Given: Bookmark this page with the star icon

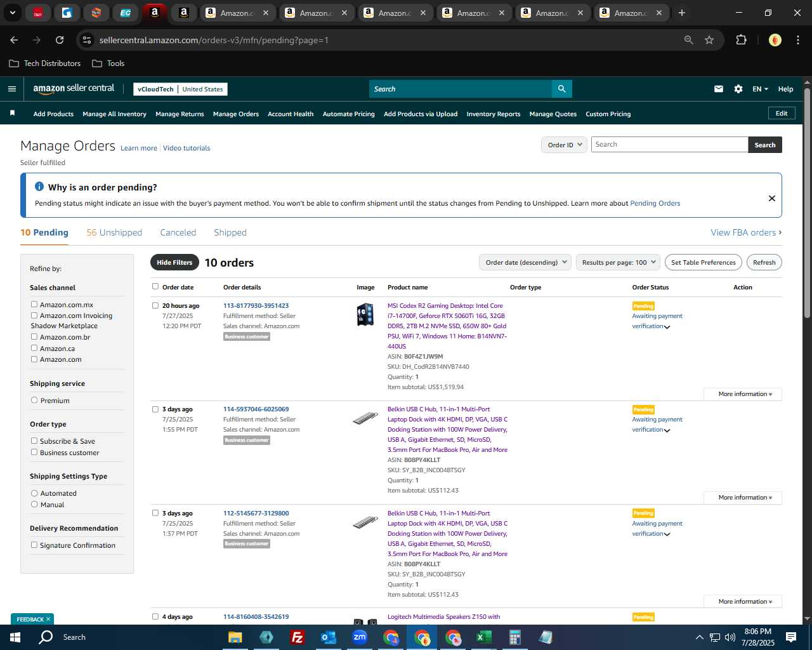Looking at the screenshot, I should point(709,40).
